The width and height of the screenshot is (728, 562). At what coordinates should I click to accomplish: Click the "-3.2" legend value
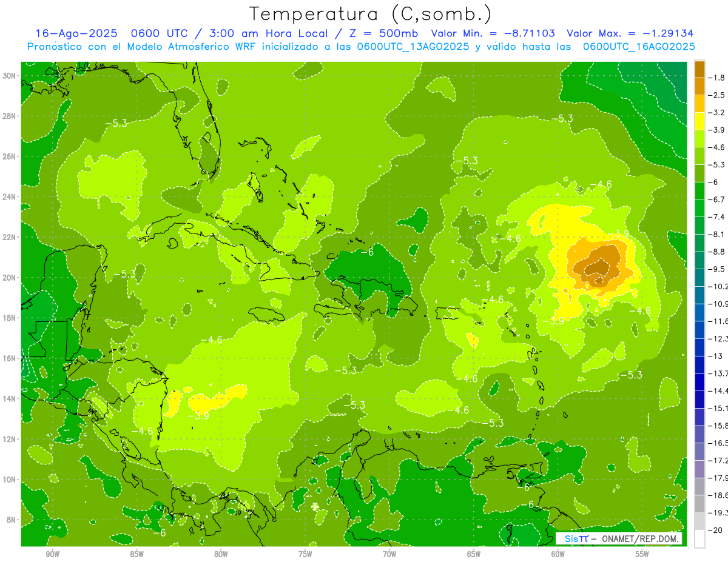tap(717, 113)
